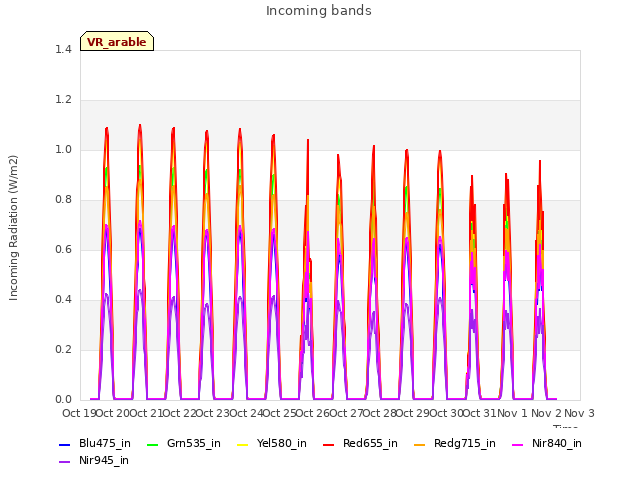Click the blue Blu475_in legend swatch
The height and width of the screenshot is (480, 640).
64,444
